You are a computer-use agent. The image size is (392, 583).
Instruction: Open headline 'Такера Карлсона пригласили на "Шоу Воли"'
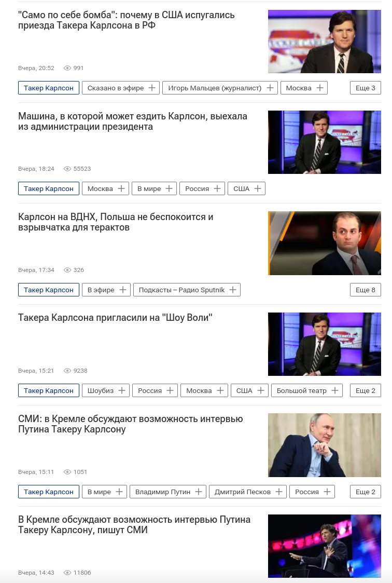tap(115, 318)
